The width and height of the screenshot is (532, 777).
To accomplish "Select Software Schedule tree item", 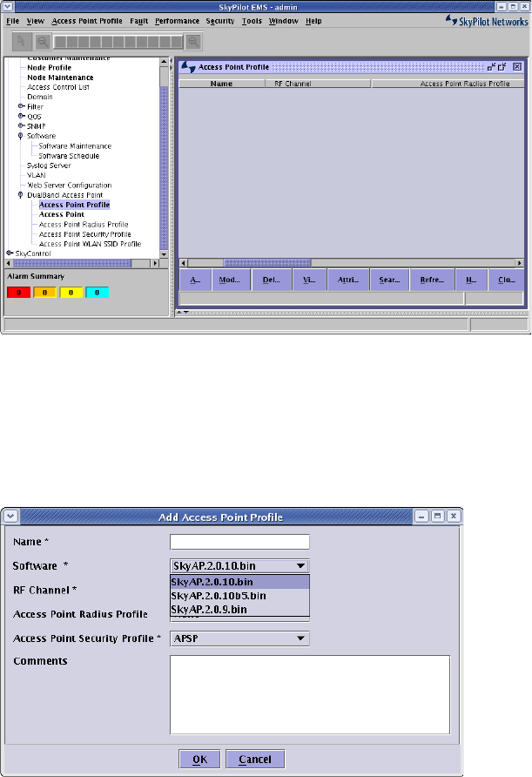I will pyautogui.click(x=69, y=156).
